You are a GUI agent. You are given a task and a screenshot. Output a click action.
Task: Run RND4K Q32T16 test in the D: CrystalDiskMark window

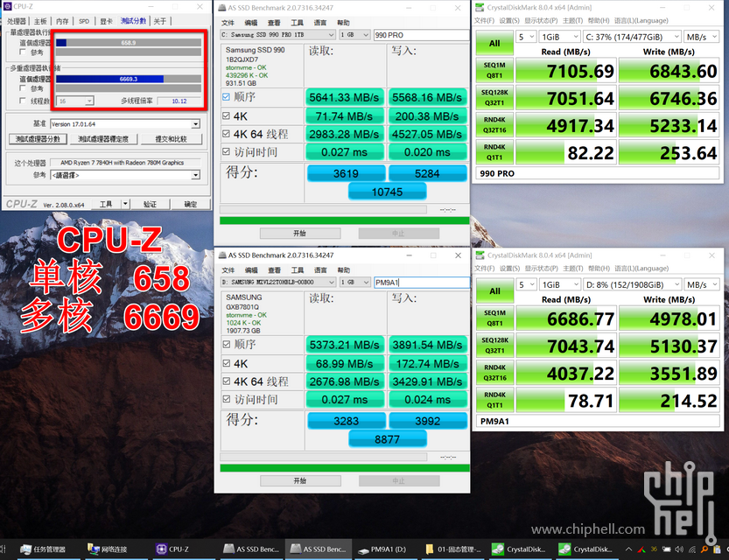click(x=494, y=373)
